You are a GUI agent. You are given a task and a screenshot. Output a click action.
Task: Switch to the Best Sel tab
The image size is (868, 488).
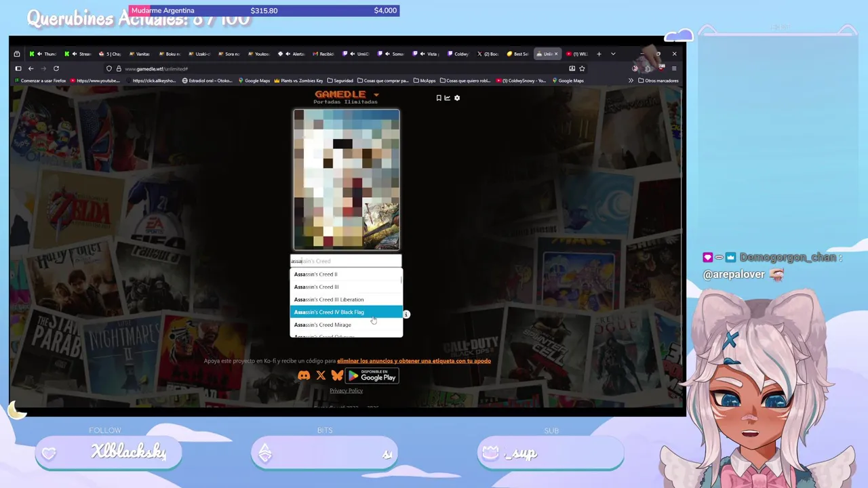point(517,54)
